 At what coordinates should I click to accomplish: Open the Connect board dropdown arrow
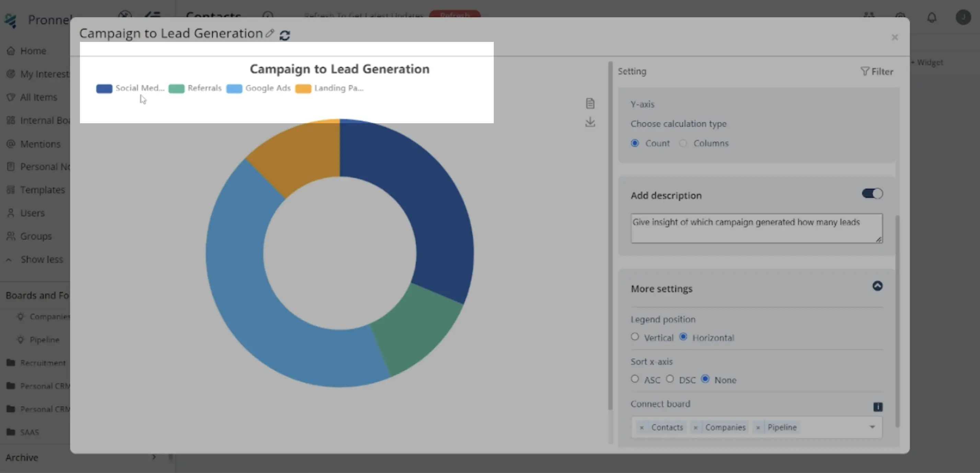click(x=872, y=427)
